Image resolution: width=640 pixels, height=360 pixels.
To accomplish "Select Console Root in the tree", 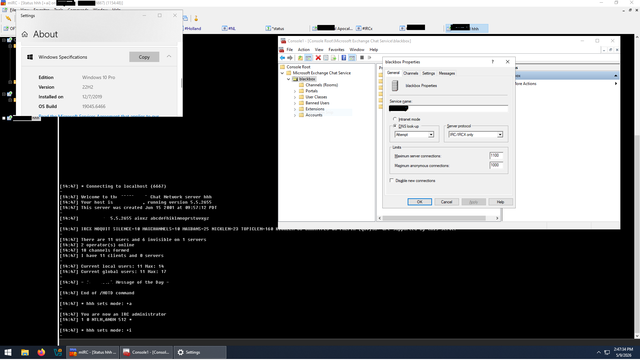I will point(298,67).
